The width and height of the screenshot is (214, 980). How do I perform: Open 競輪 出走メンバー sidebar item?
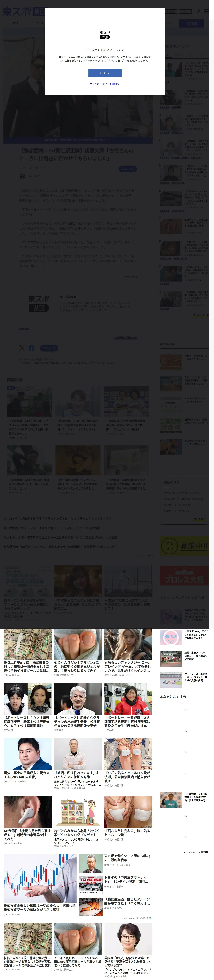(x=184, y=659)
